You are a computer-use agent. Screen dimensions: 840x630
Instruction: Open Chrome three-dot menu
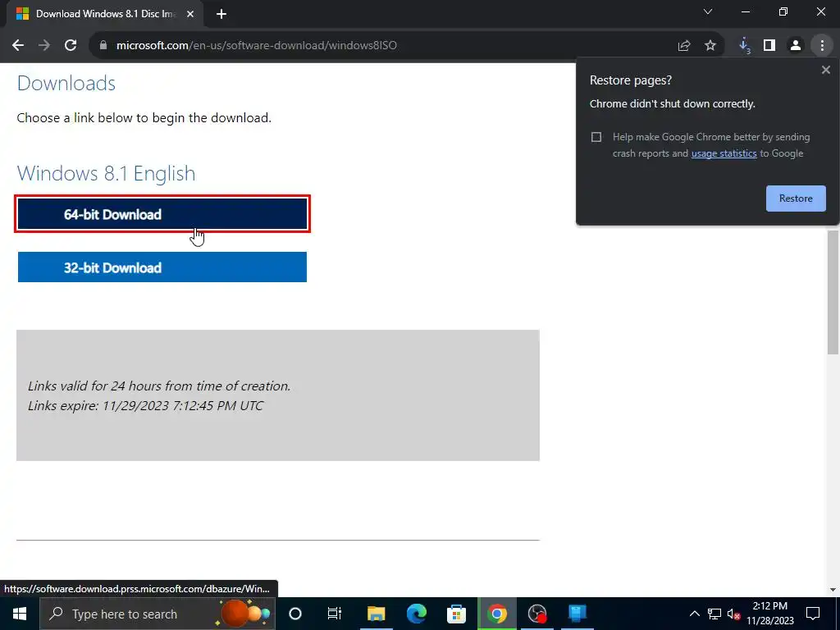[x=822, y=46]
